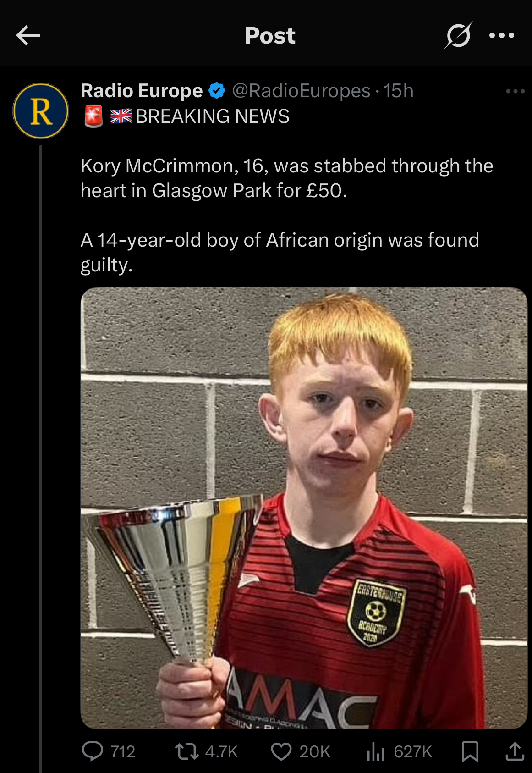
Task: Open the photo of boy holding trophy
Action: (x=304, y=508)
